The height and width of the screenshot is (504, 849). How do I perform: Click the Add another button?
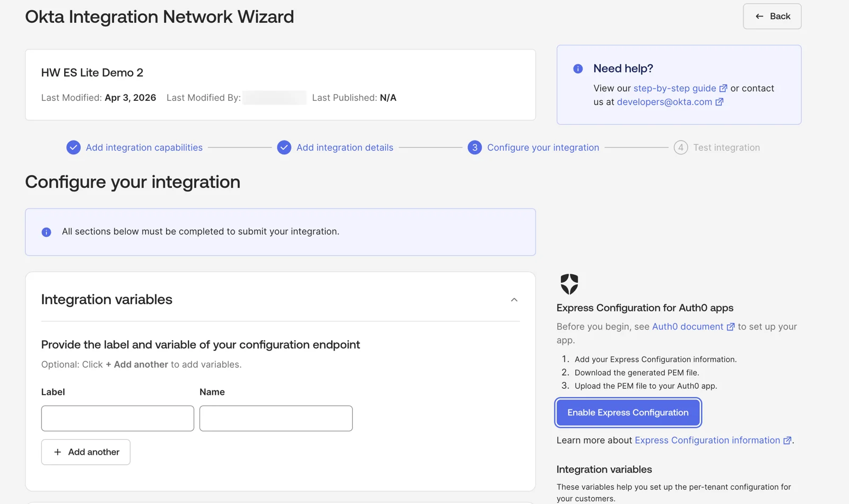point(86,452)
